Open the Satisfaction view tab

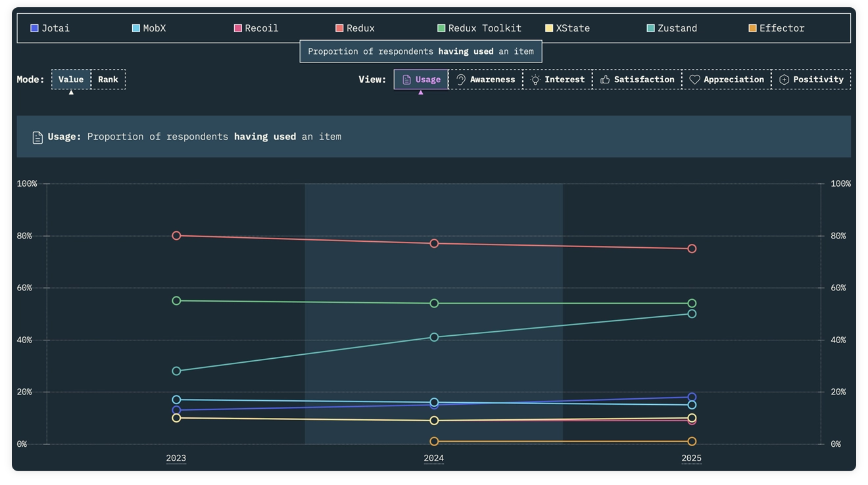(x=637, y=80)
